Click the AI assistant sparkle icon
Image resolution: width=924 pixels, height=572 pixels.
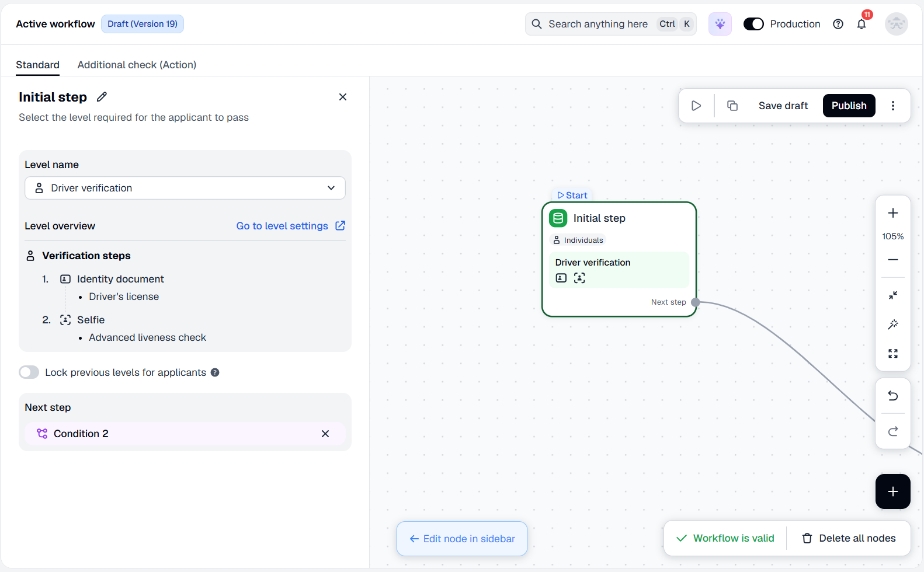point(720,24)
